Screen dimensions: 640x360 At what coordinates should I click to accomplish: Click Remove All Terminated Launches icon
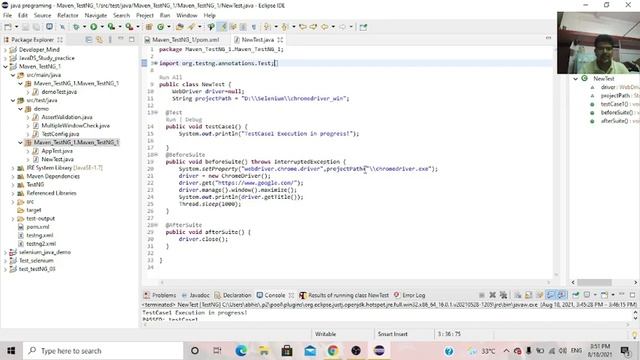[x=503, y=295]
